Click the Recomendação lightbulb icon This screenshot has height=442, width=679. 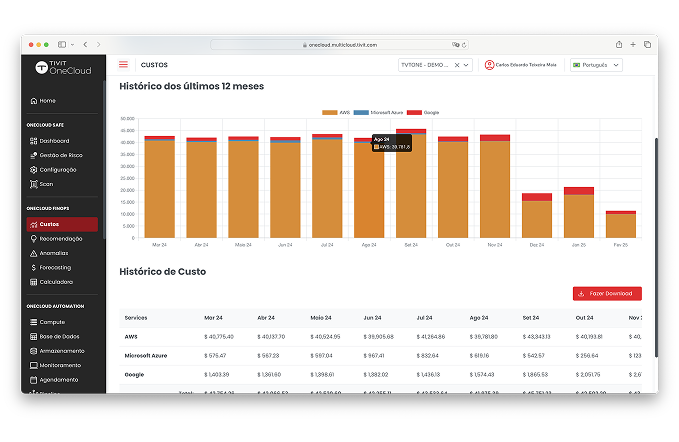[x=33, y=239]
